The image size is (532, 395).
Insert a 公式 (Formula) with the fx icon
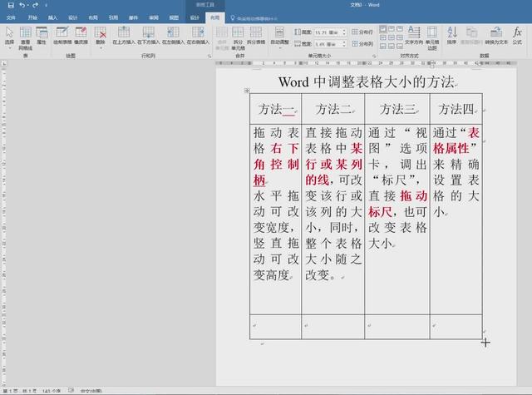pos(517,36)
